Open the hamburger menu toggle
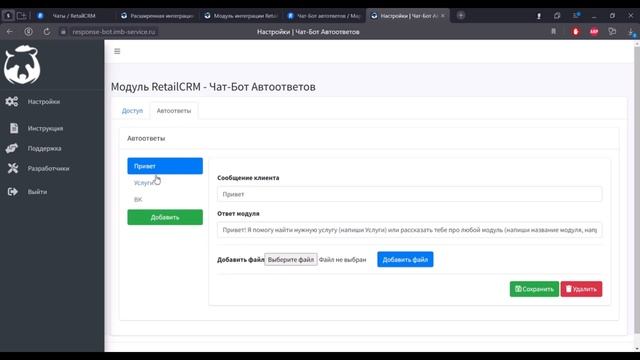This screenshot has width=640, height=360. click(x=117, y=51)
